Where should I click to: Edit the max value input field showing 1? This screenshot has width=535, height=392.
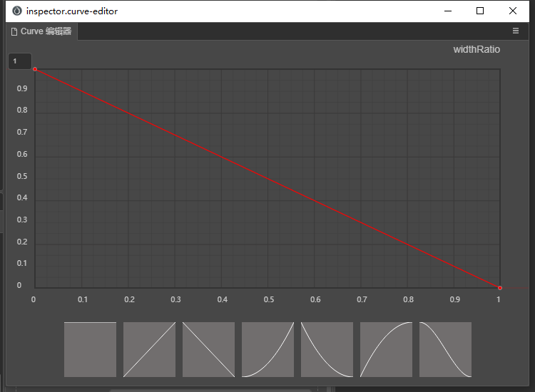point(20,61)
